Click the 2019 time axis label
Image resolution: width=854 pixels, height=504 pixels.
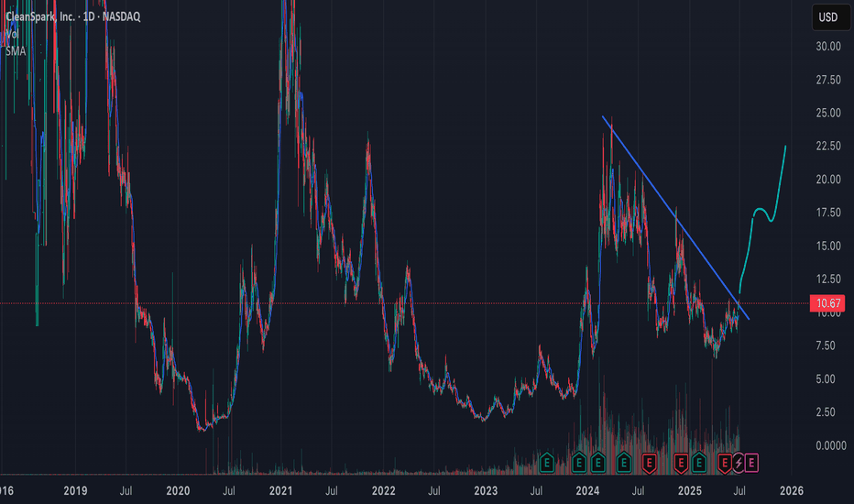[x=75, y=491]
